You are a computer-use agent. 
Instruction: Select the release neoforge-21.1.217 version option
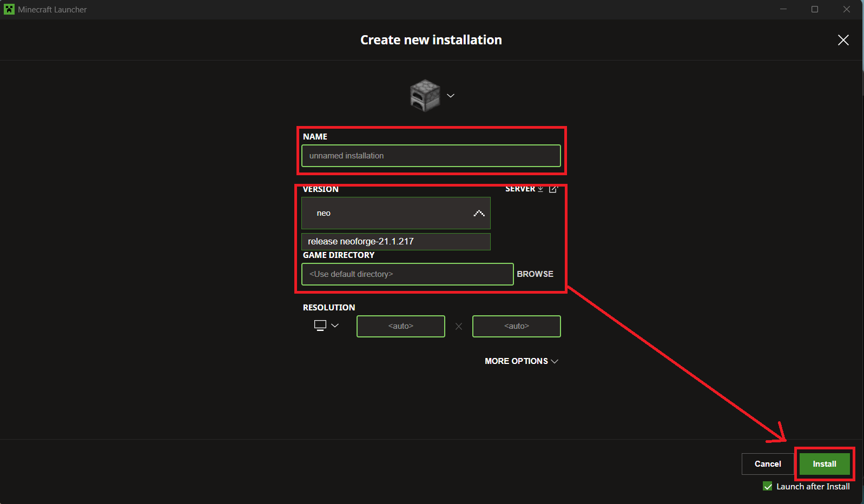396,242
